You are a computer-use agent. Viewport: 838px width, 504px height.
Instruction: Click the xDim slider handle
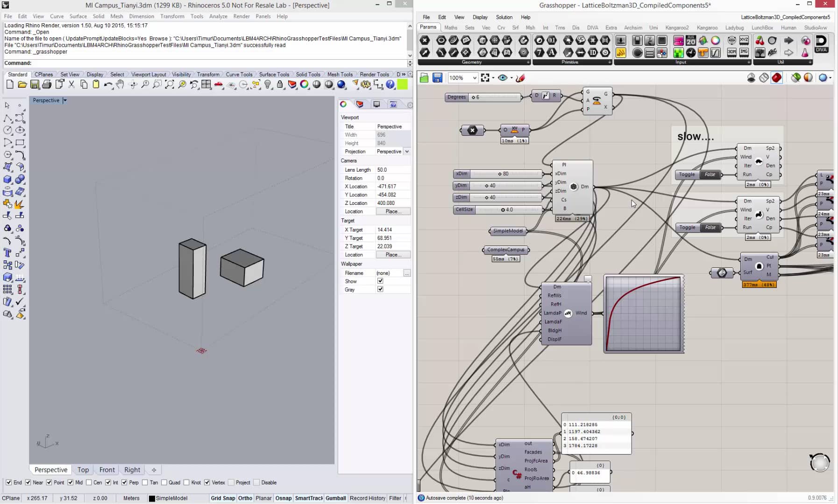click(500, 174)
